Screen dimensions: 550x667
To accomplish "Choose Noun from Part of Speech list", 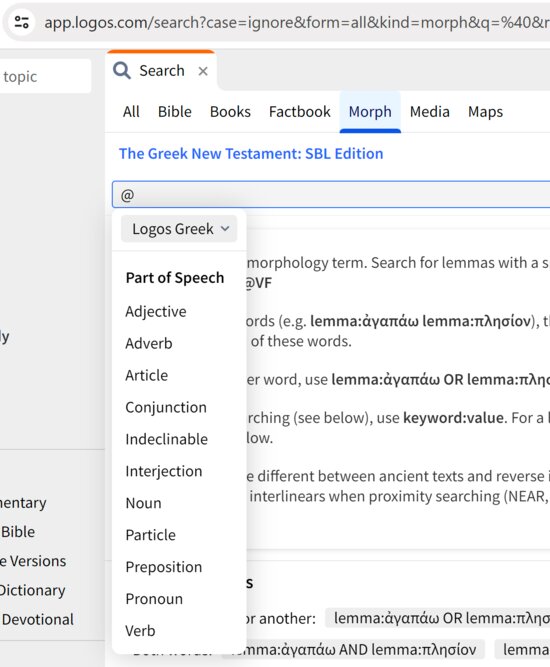I will [143, 503].
